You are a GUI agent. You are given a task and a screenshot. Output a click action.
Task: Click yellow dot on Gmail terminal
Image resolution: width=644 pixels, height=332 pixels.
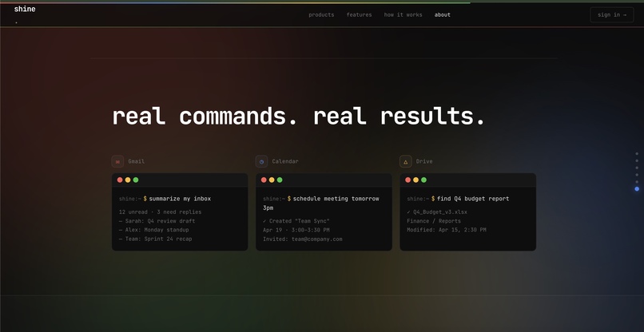click(128, 180)
